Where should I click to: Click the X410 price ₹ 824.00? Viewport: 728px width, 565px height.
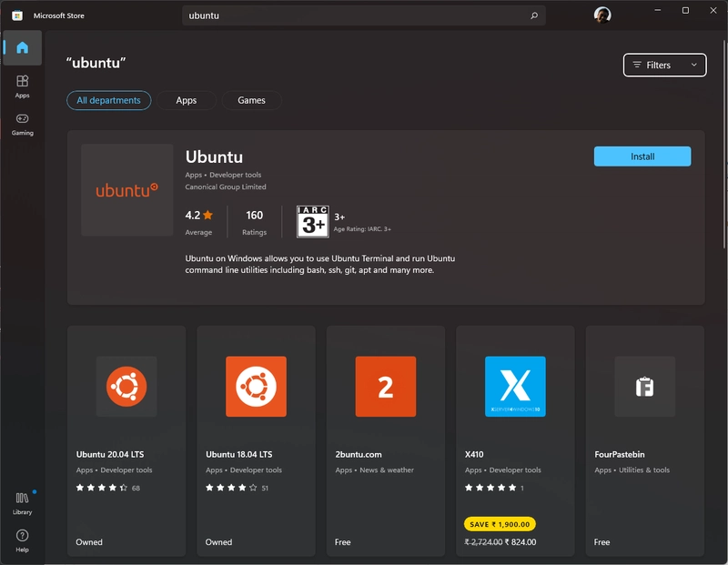520,541
